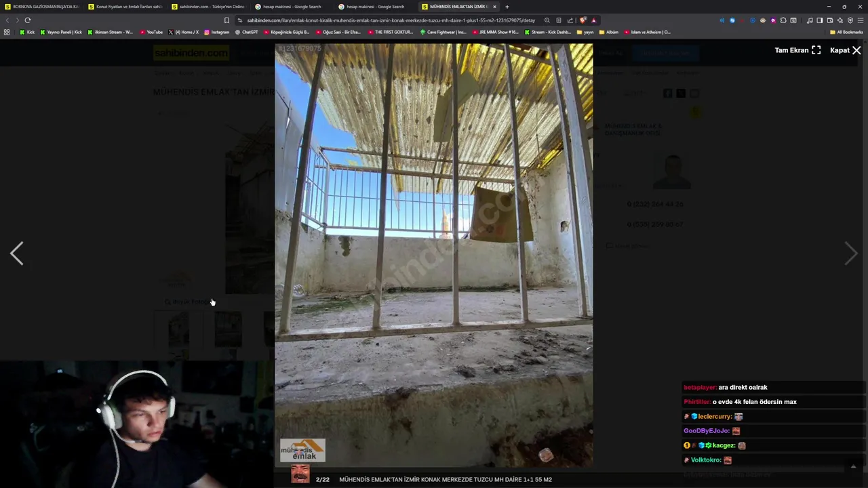The height and width of the screenshot is (488, 868).
Task: Show the next listing photo
Action: (x=851, y=253)
